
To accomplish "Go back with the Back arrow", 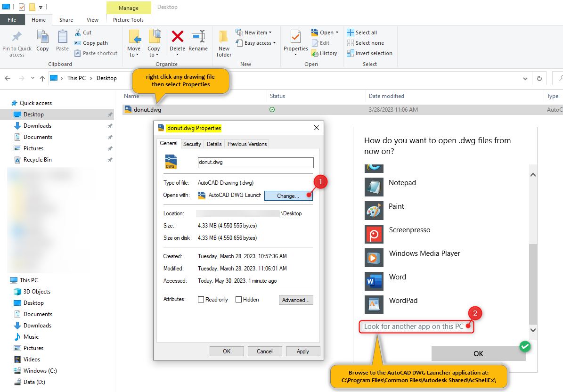I will pos(8,78).
